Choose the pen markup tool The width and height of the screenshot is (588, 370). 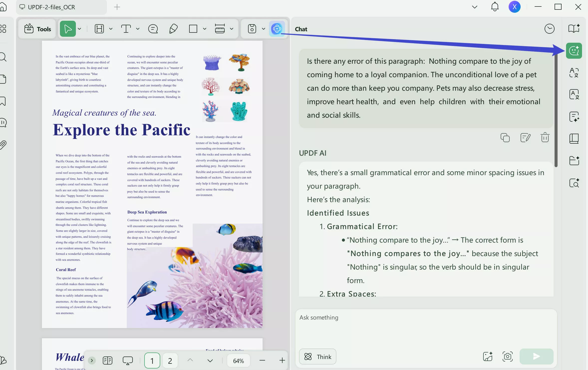[173, 28]
